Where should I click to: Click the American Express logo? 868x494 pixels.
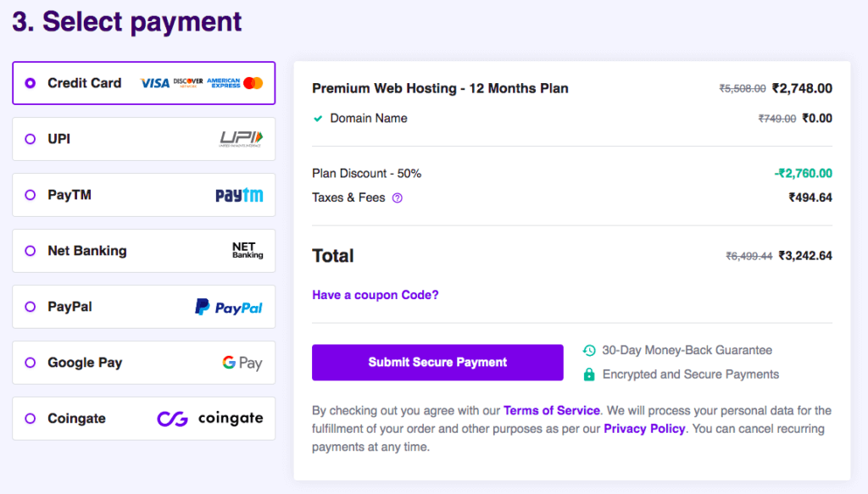224,83
